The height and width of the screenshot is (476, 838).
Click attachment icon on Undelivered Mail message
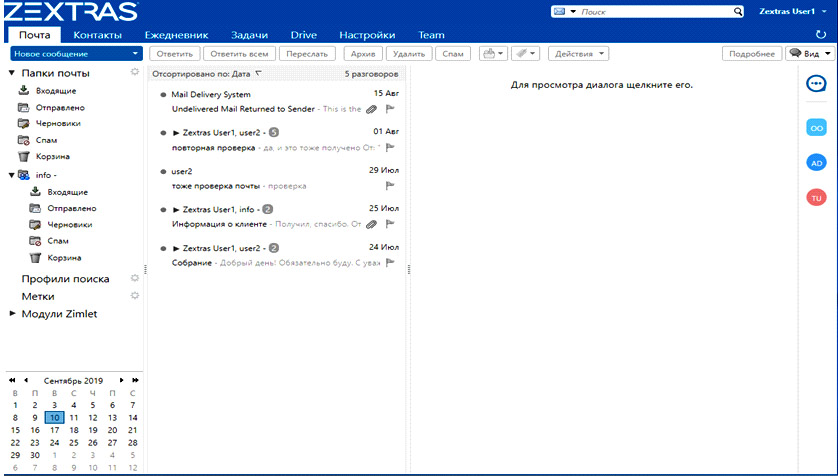point(371,109)
